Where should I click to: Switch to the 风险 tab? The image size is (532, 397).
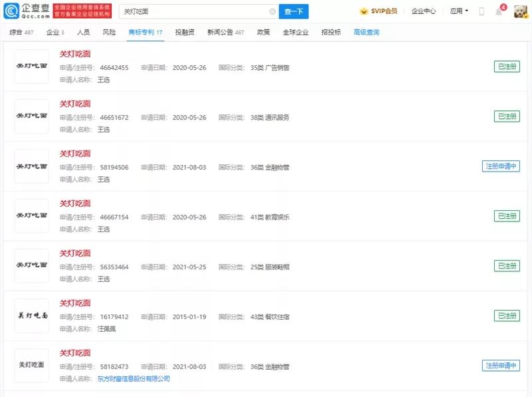click(x=109, y=32)
